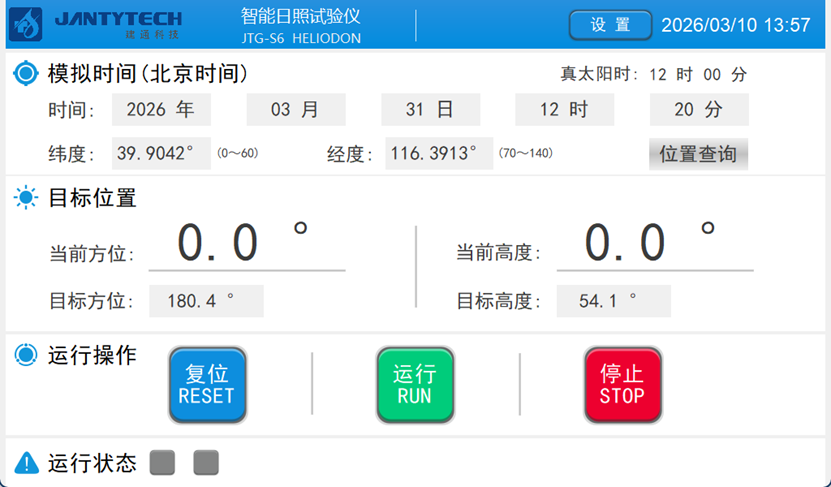This screenshot has width=831, height=487.
Task: Select the month field showing 03
Action: tap(295, 110)
